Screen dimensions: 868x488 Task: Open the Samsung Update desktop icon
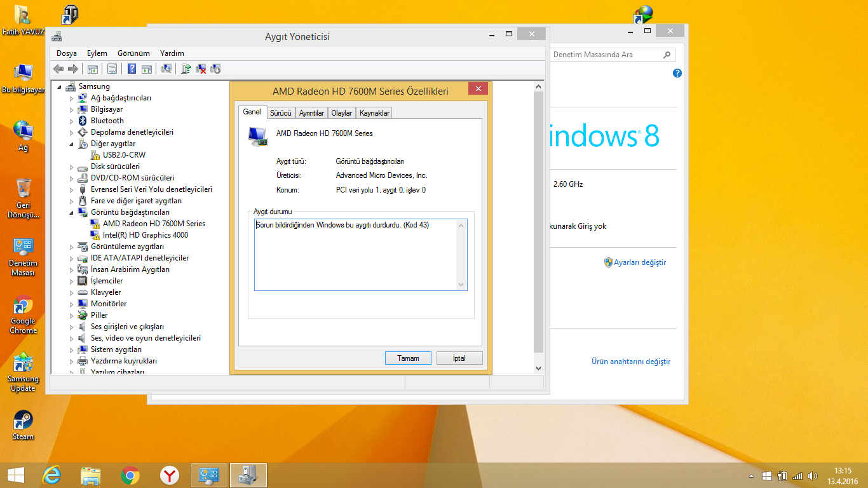[23, 372]
